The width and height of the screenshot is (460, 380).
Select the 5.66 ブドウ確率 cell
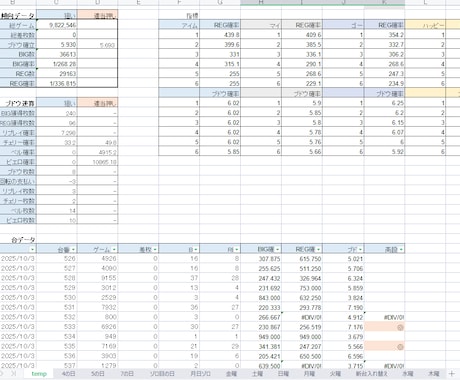[x=302, y=152]
